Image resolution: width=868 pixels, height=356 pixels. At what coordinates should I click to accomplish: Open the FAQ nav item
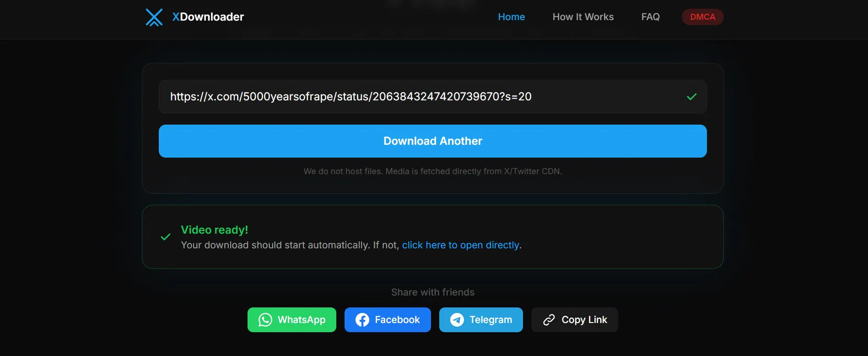tap(650, 17)
